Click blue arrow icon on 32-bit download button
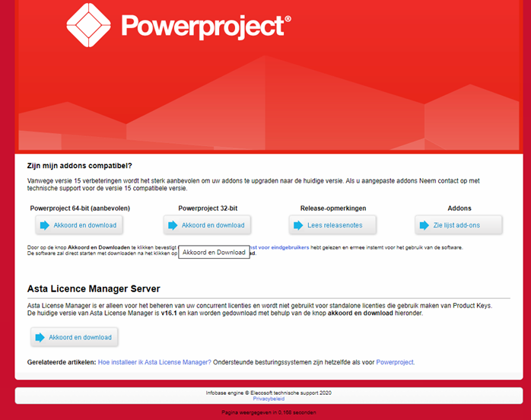531x420 pixels. 173,225
